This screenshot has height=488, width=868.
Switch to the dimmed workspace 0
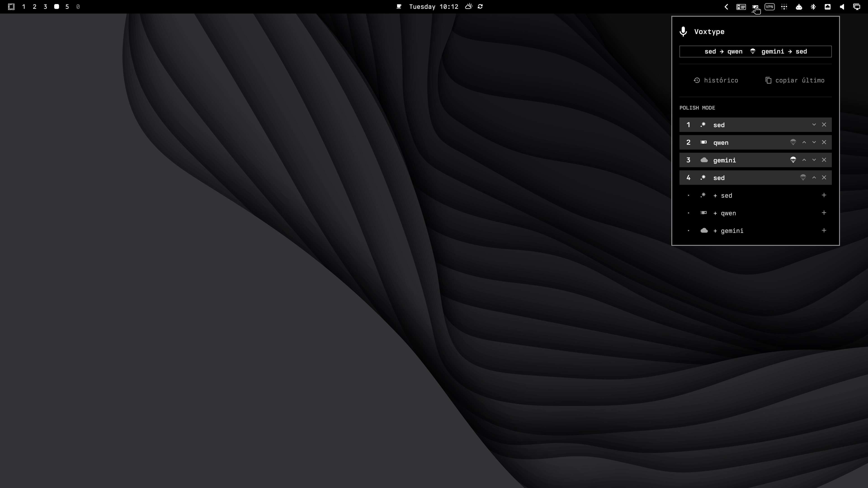pos(78,7)
